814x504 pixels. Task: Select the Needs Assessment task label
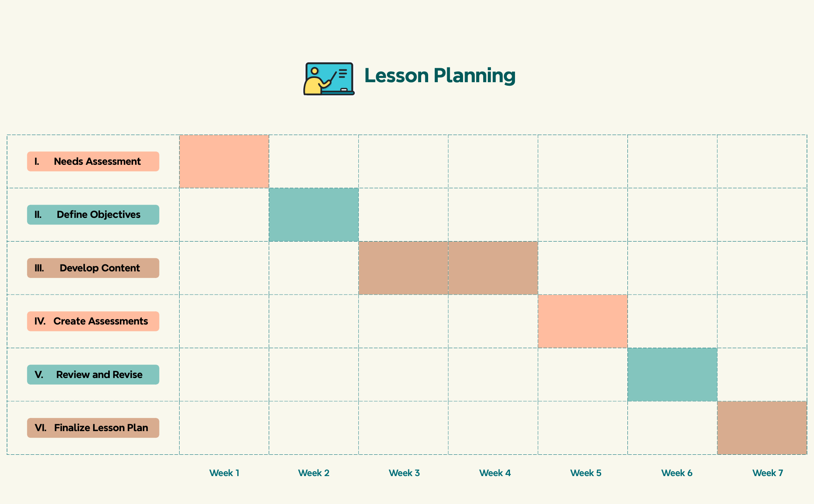[93, 161]
